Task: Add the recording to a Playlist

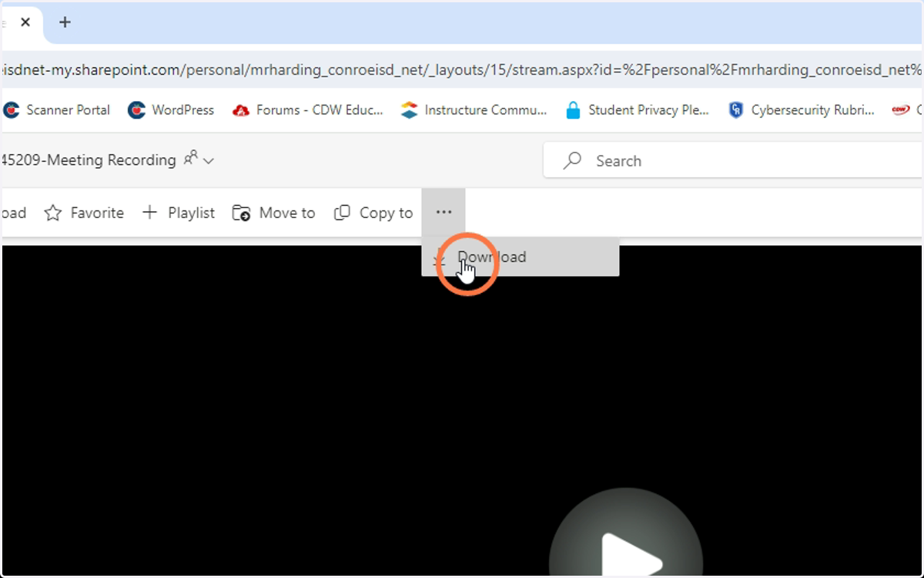Action: click(179, 213)
